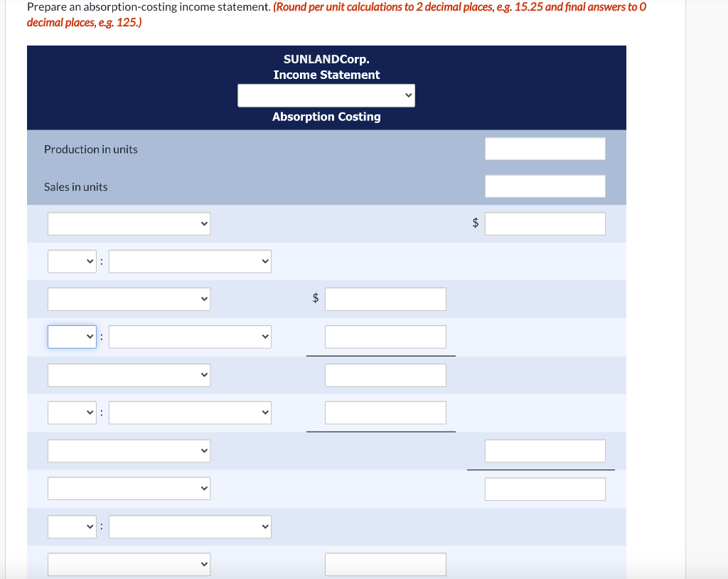The width and height of the screenshot is (728, 579).
Task: Open the dropdown above the third colon row
Action: coord(129,375)
